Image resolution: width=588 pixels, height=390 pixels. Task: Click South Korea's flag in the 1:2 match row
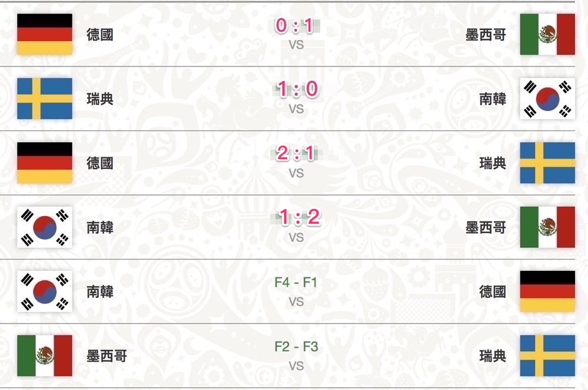click(45, 227)
